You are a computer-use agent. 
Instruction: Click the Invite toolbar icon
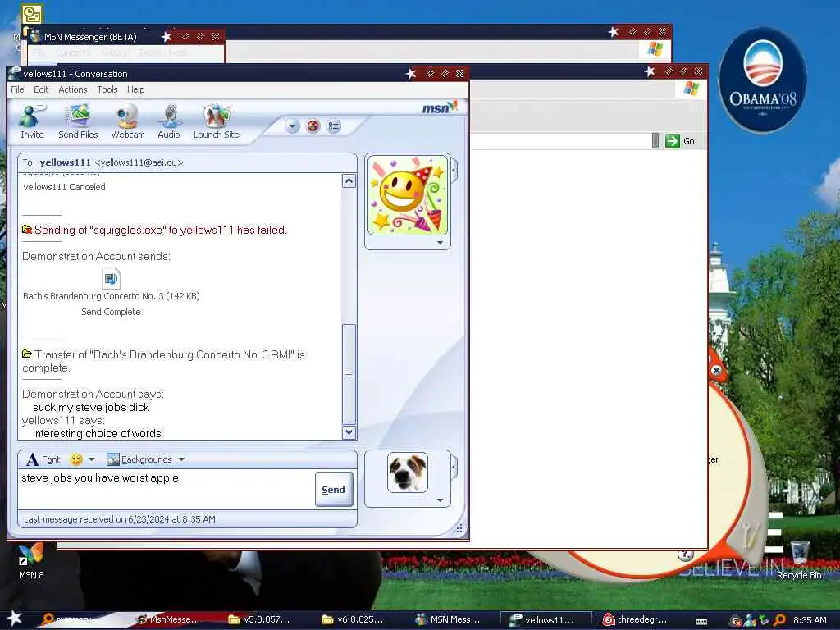pos(32,121)
